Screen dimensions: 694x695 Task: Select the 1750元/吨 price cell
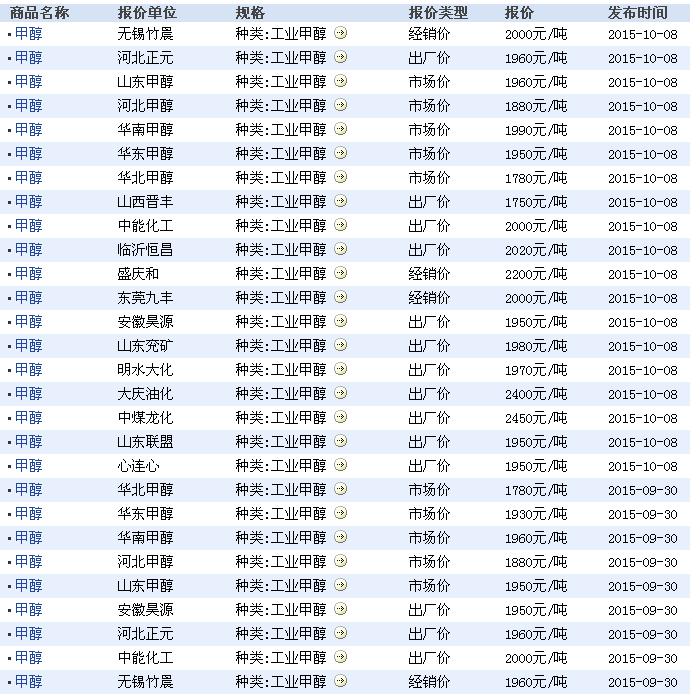tap(536, 202)
